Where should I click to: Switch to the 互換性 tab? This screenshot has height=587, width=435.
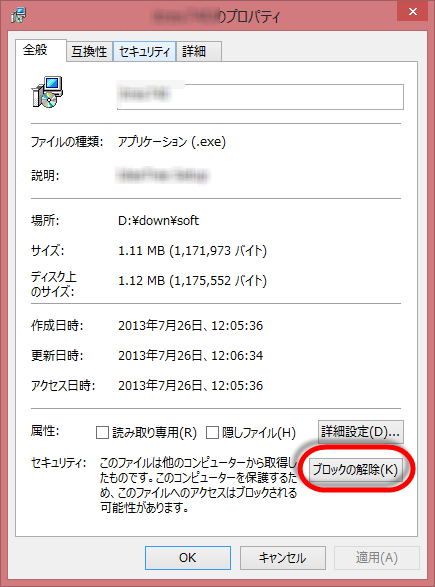pos(89,52)
